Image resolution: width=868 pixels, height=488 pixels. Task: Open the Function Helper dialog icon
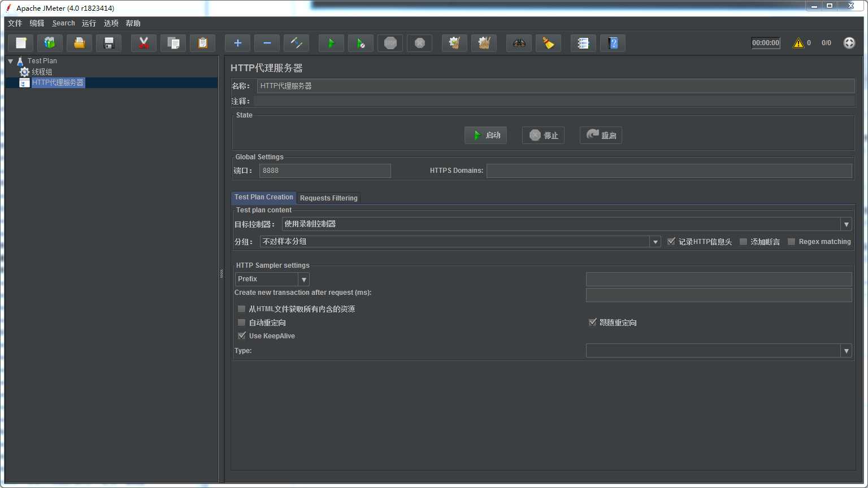coord(584,43)
